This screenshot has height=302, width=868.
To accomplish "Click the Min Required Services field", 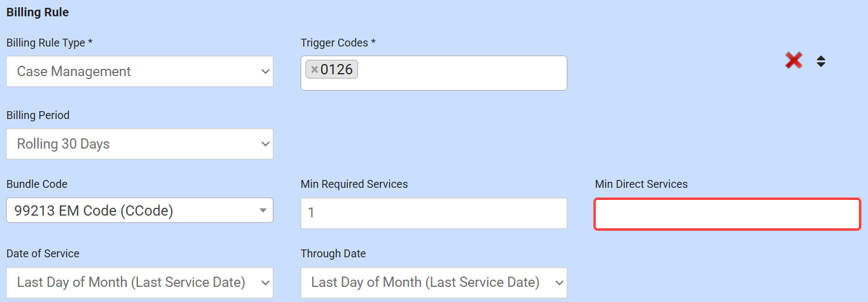I will pyautogui.click(x=434, y=213).
